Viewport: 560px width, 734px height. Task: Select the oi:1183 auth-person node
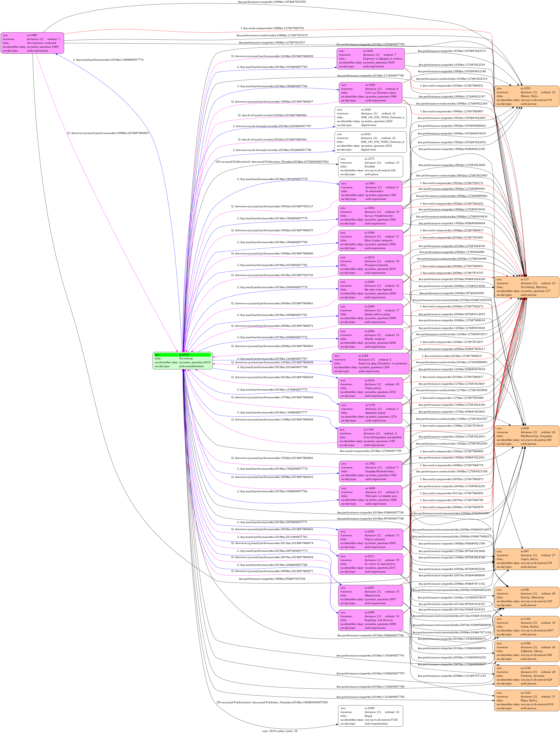click(526, 626)
